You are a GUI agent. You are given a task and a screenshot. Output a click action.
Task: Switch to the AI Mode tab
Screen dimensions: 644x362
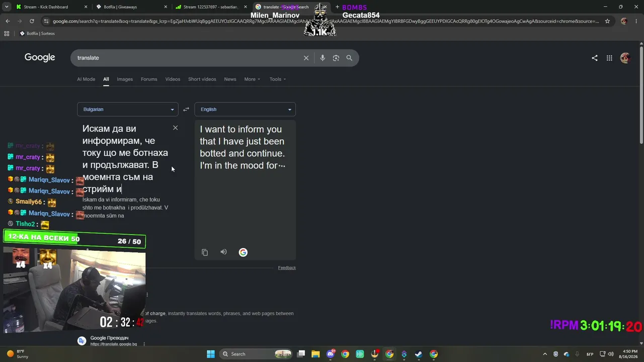86,79
